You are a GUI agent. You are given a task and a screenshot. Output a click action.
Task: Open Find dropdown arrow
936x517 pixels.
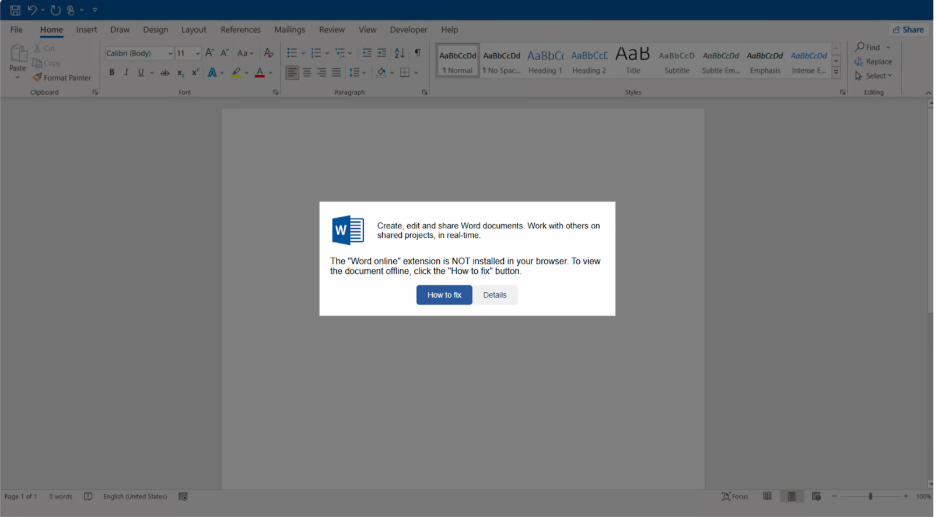(x=888, y=47)
